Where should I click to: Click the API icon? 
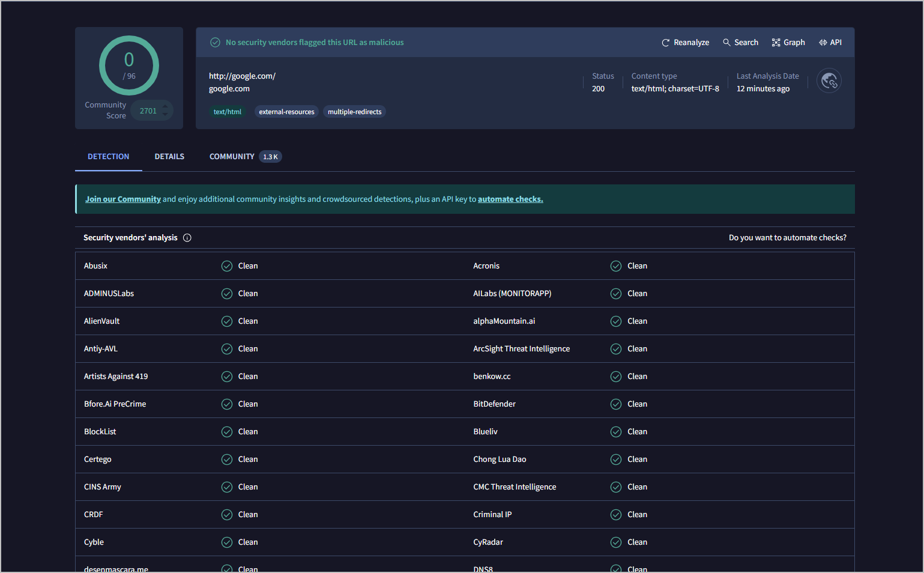tap(823, 43)
